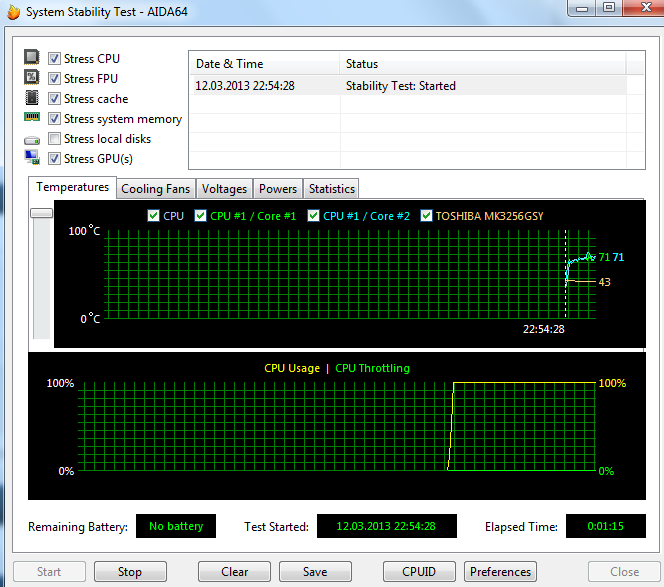
Task: Click the vertical graph scale slider handle
Action: pos(42,213)
